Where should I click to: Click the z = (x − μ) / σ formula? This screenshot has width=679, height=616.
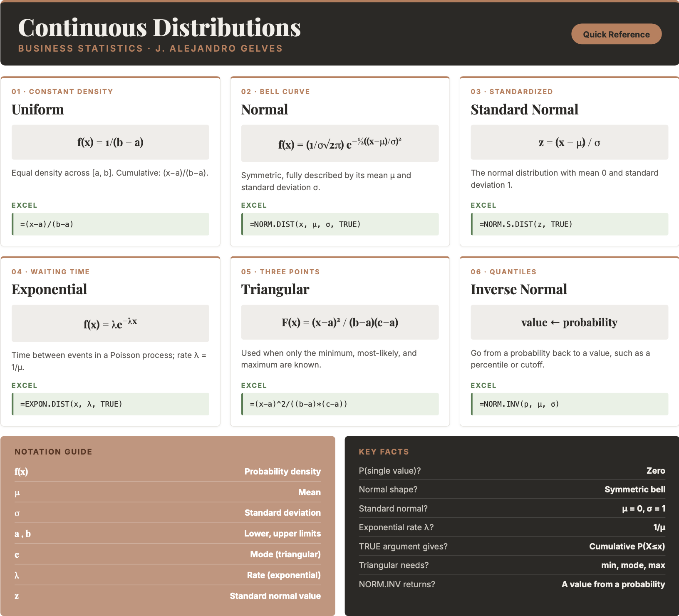click(x=569, y=142)
